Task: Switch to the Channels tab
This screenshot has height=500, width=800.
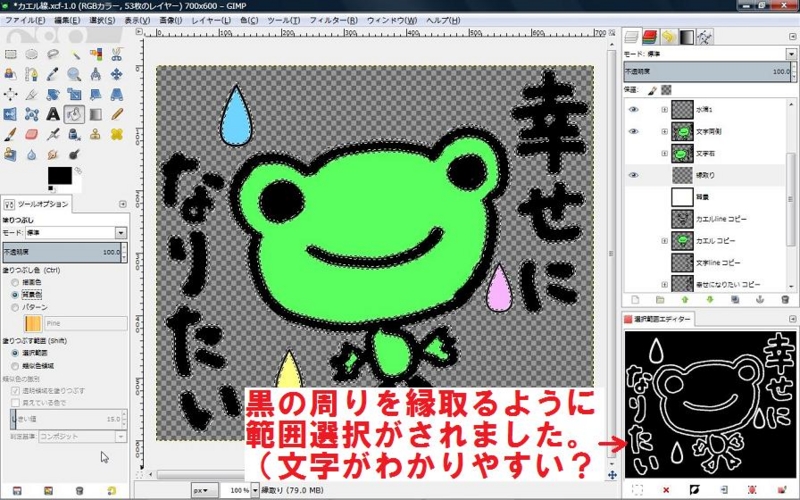Action: (650, 37)
